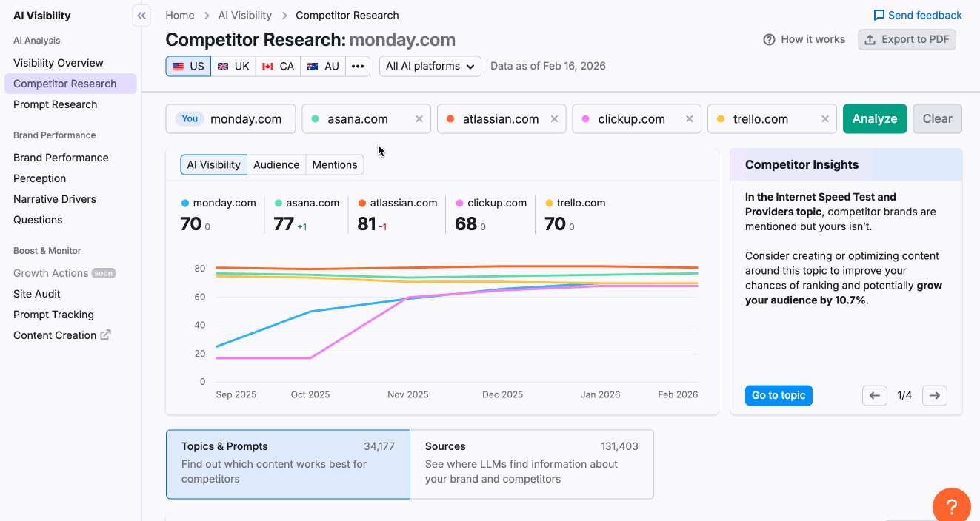Click Go to topic in Competitor Insights
The image size is (980, 521).
tap(779, 395)
